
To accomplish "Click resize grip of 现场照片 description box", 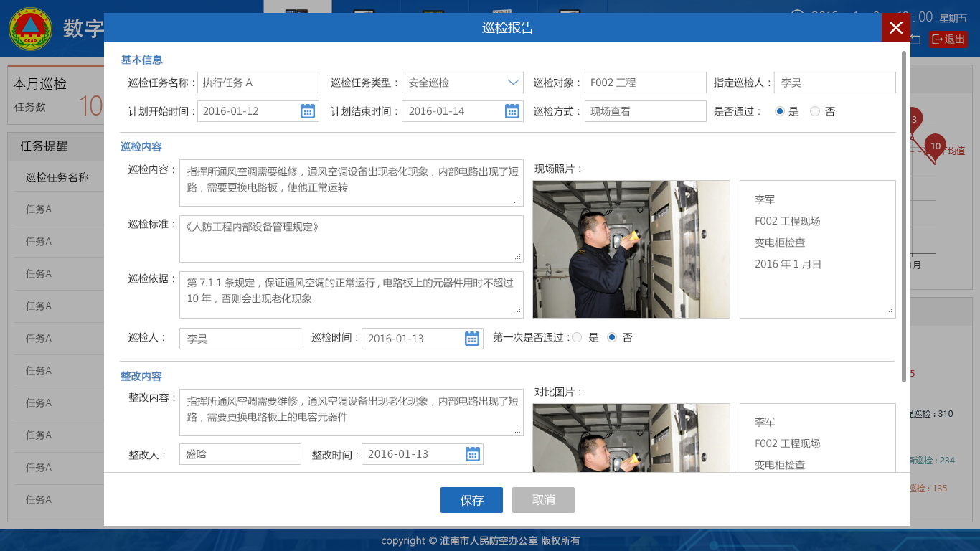I will (x=890, y=312).
